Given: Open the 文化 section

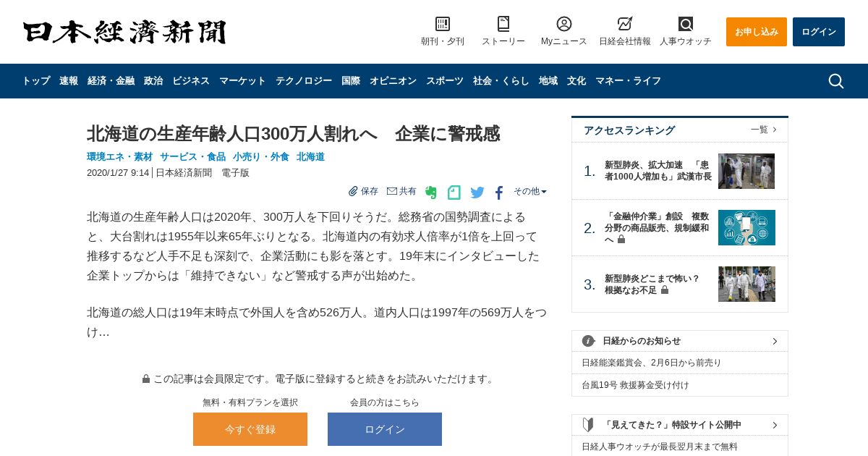Looking at the screenshot, I should point(576,81).
